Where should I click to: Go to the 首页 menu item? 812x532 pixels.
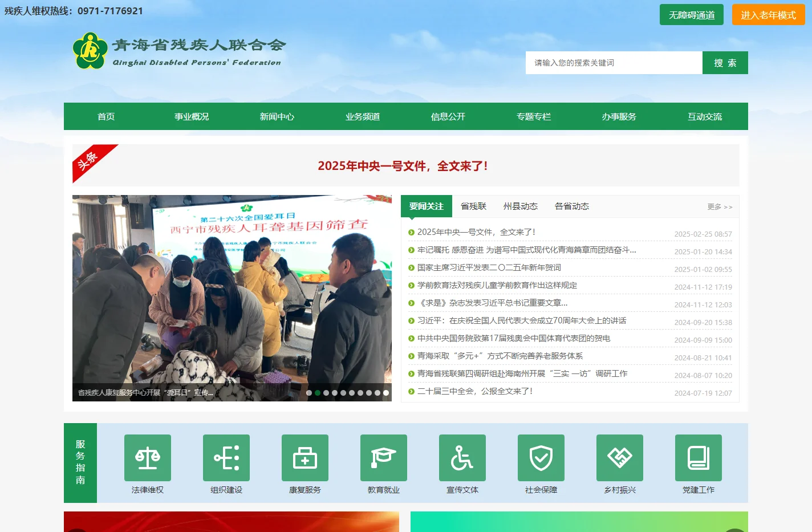click(106, 116)
